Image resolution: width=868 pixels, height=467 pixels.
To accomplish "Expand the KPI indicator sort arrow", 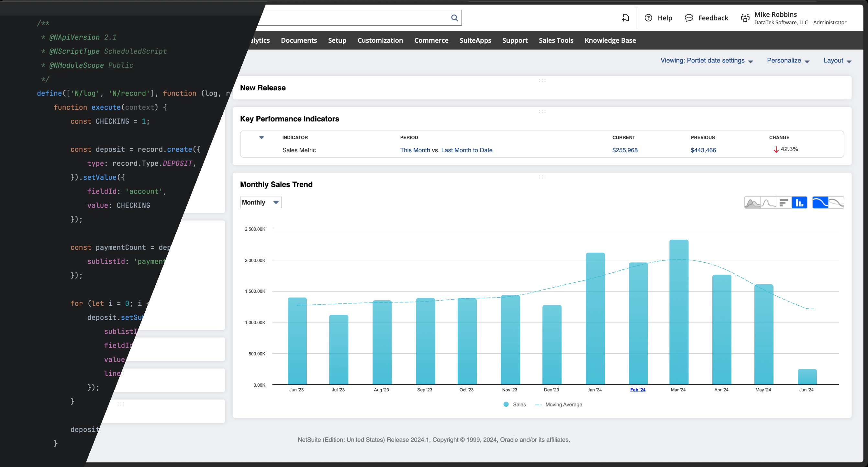I will [261, 137].
